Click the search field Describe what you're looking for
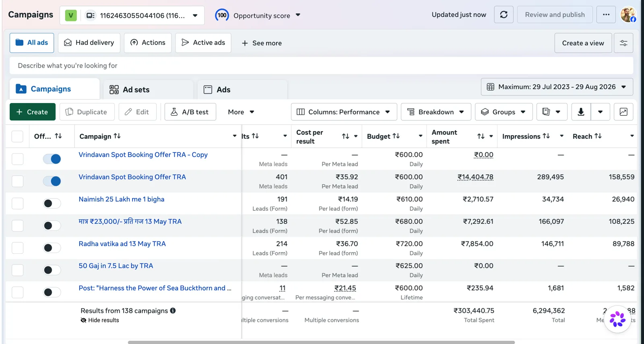Image resolution: width=644 pixels, height=344 pixels. [321, 66]
